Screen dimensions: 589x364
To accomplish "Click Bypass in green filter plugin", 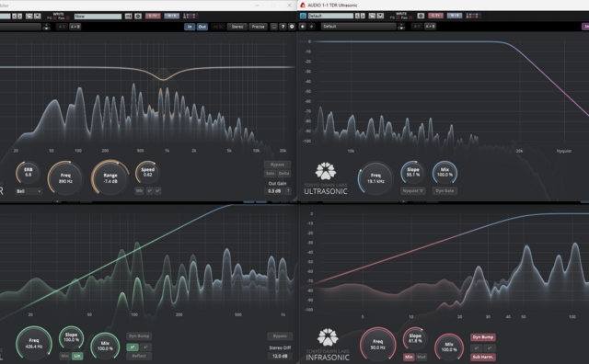I will coord(280,336).
